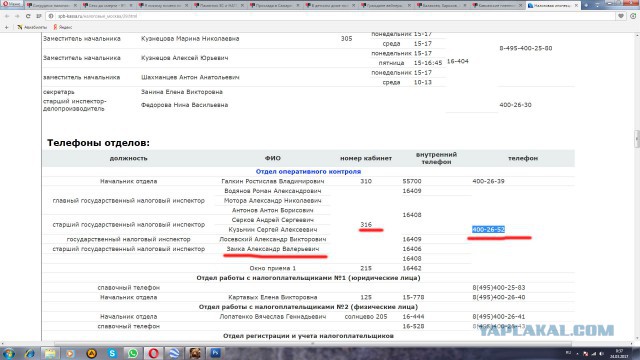This screenshot has height=360, width=640.
Task: Go back with the browser back arrow
Action: pos(7,16)
